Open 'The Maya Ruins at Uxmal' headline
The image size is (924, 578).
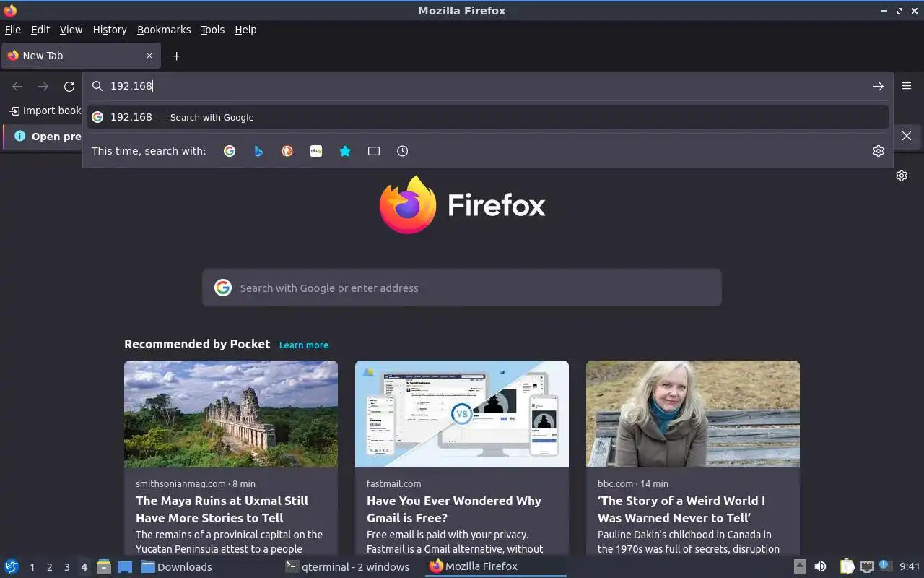(x=222, y=509)
